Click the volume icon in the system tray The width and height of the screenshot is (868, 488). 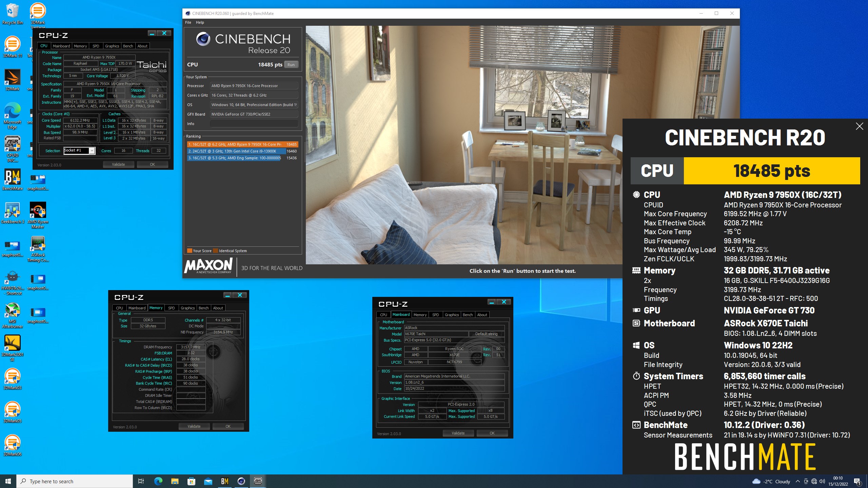(822, 481)
